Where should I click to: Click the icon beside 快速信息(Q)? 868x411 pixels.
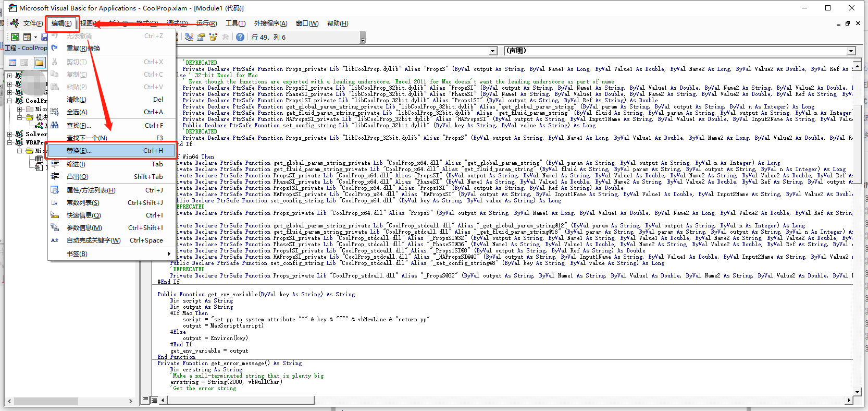coord(55,215)
